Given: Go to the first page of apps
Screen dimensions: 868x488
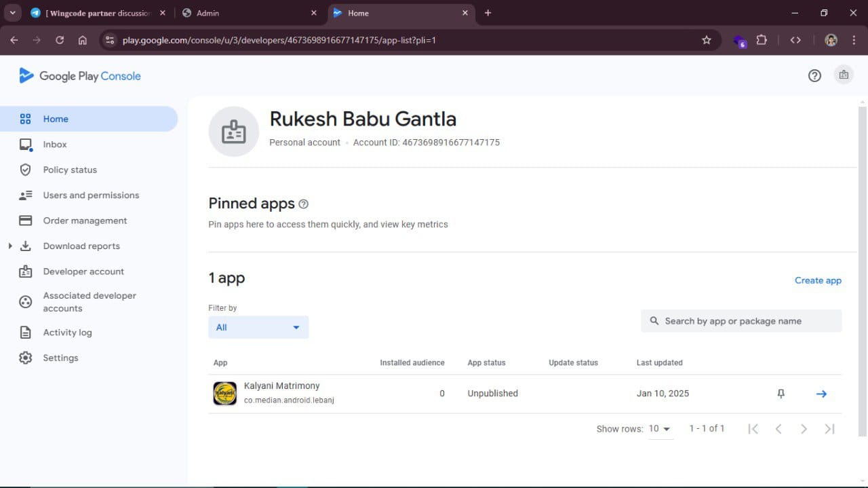Looking at the screenshot, I should coord(753,429).
